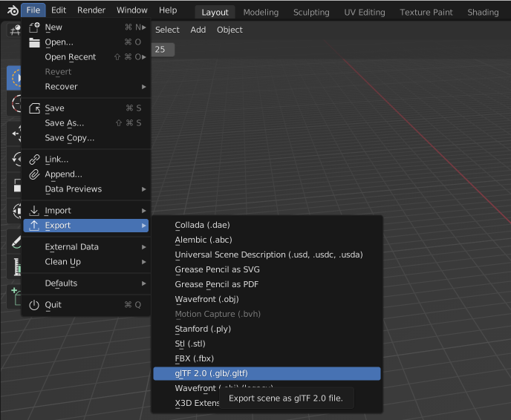The height and width of the screenshot is (420, 511).
Task: Click the New file icon
Action: click(x=34, y=27)
